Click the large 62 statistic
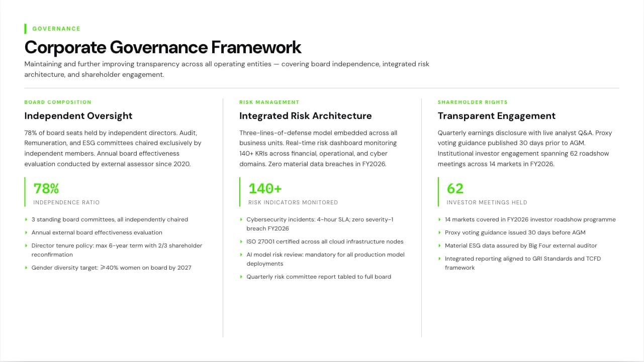Image resolution: width=644 pixels, height=362 pixels. pyautogui.click(x=455, y=189)
